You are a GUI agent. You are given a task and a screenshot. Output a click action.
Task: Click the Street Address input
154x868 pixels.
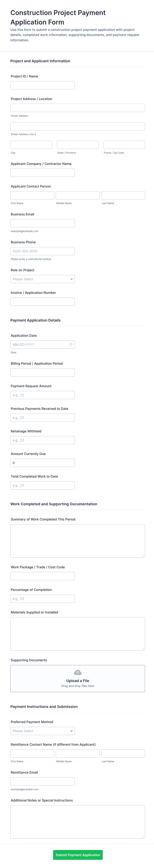click(77, 108)
